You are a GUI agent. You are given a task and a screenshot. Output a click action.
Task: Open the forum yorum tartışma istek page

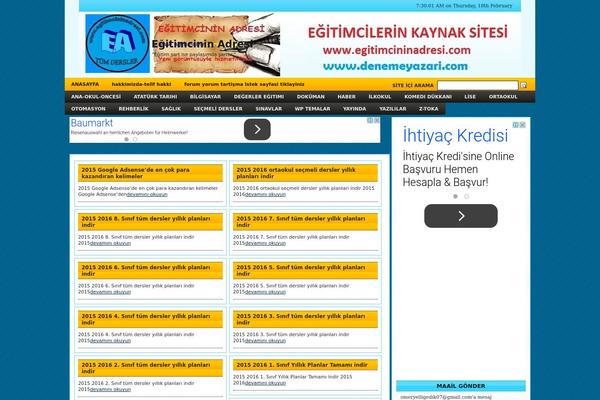click(x=244, y=84)
